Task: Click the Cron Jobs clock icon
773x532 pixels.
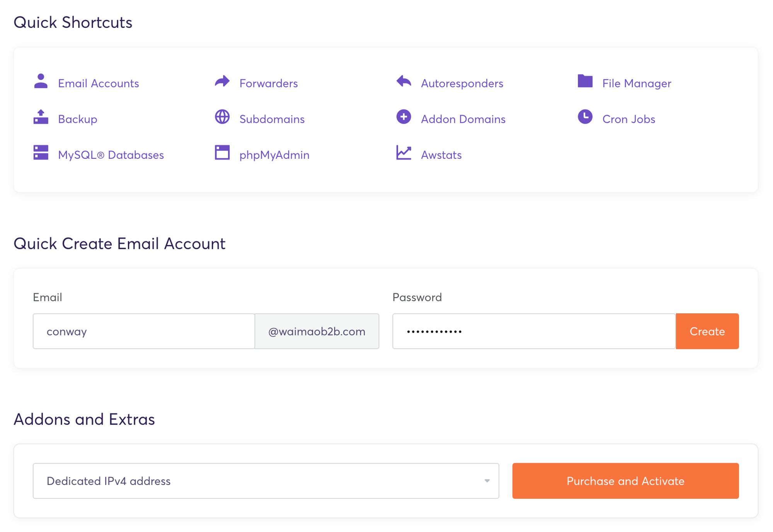Action: [x=585, y=117]
